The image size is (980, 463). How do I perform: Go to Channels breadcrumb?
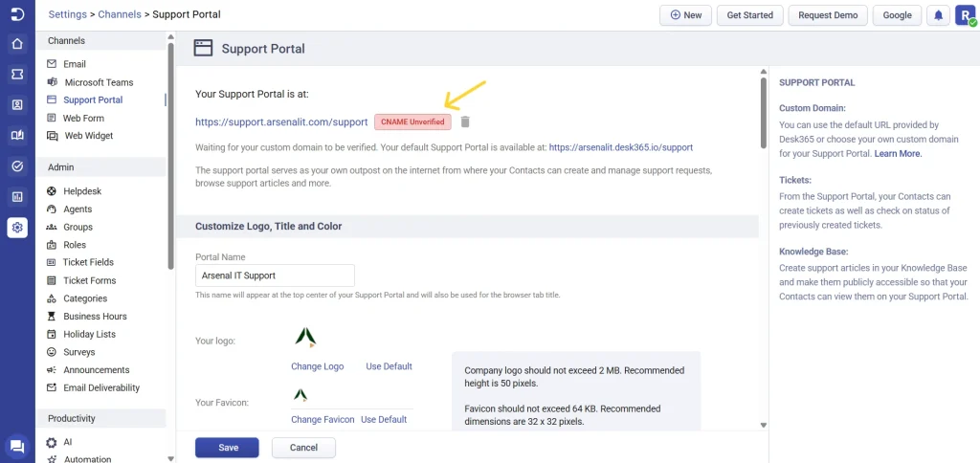[x=120, y=14]
